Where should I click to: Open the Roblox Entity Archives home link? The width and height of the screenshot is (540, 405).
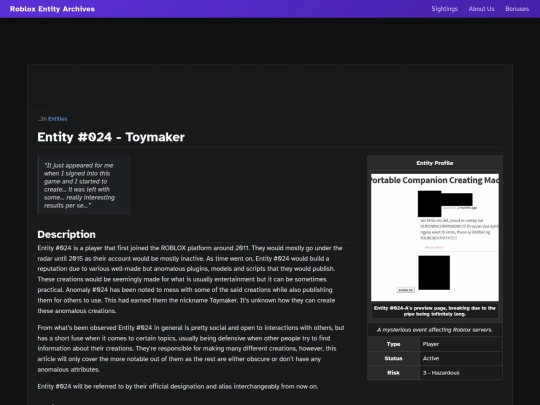click(52, 9)
